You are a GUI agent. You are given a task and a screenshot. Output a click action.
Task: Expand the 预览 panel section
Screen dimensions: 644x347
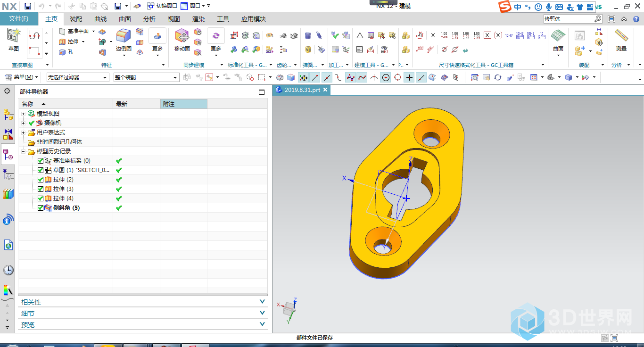click(143, 325)
